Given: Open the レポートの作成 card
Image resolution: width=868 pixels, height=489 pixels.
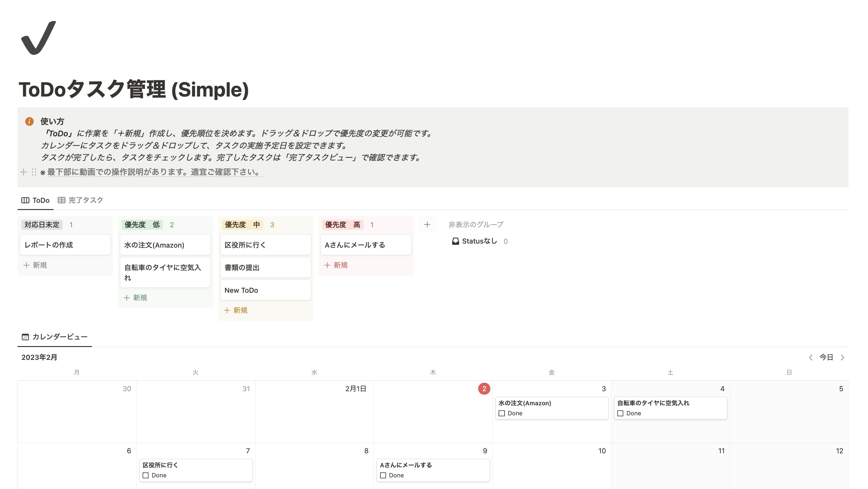Looking at the screenshot, I should tap(65, 245).
